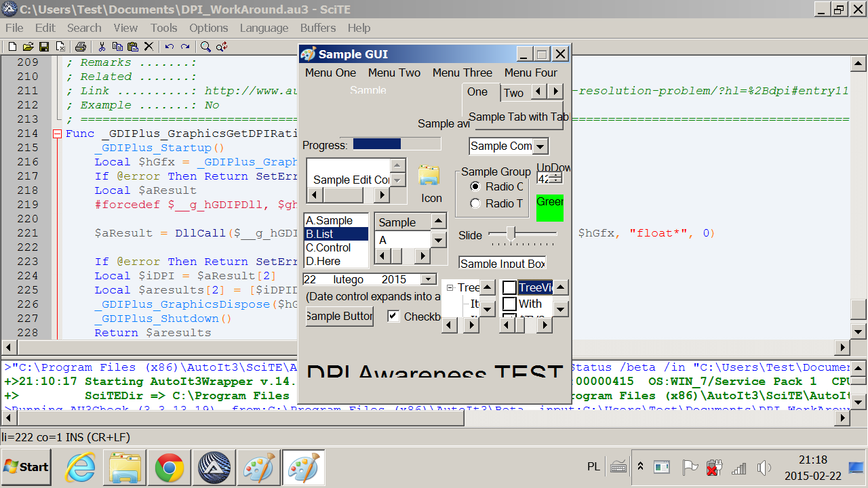This screenshot has width=868, height=488.
Task: Expand the combo box showing A
Action: pos(439,240)
